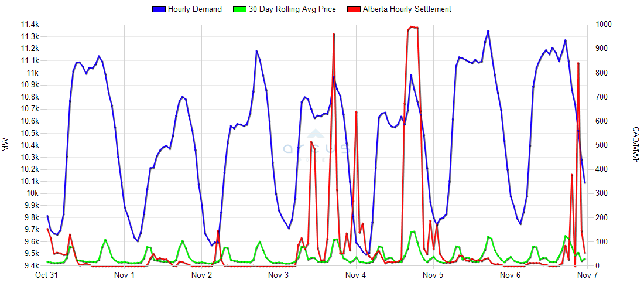Click the green legend color swatch
The height and width of the screenshot is (293, 644).
click(x=240, y=9)
